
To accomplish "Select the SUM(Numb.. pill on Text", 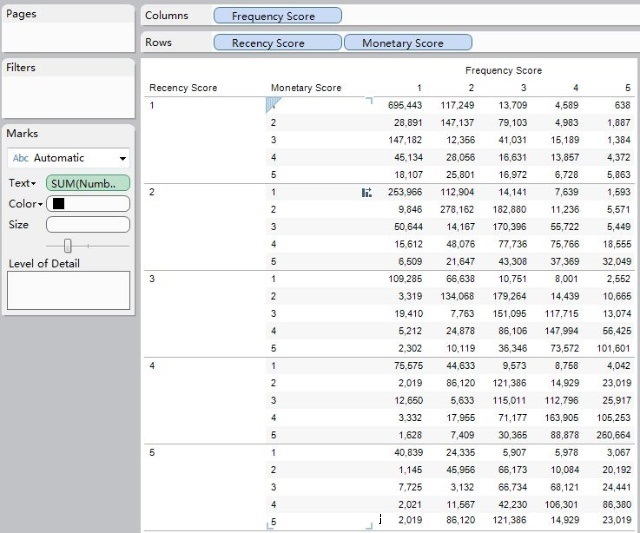I will pyautogui.click(x=88, y=183).
